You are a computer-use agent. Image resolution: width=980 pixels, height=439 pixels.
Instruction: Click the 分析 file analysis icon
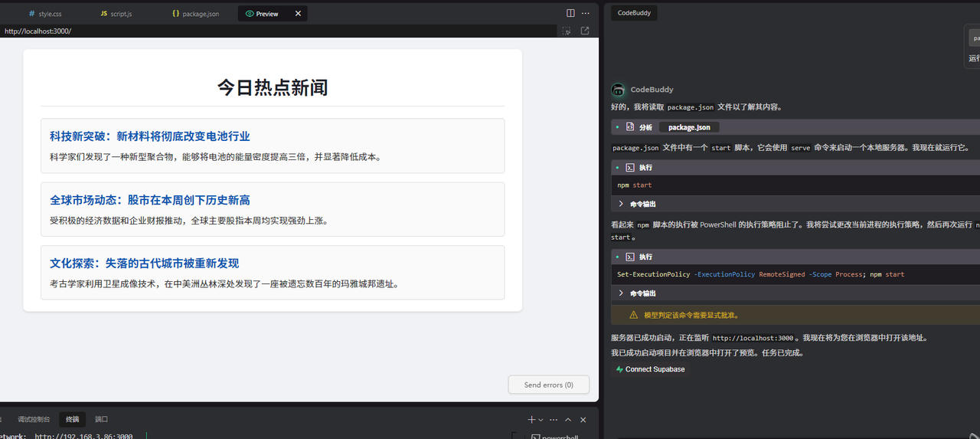[x=630, y=127]
